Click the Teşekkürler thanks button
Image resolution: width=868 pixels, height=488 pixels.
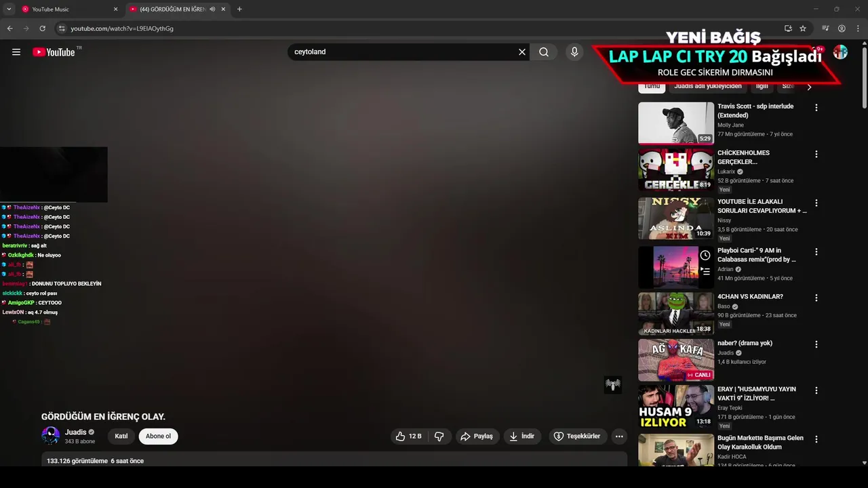pos(577,436)
